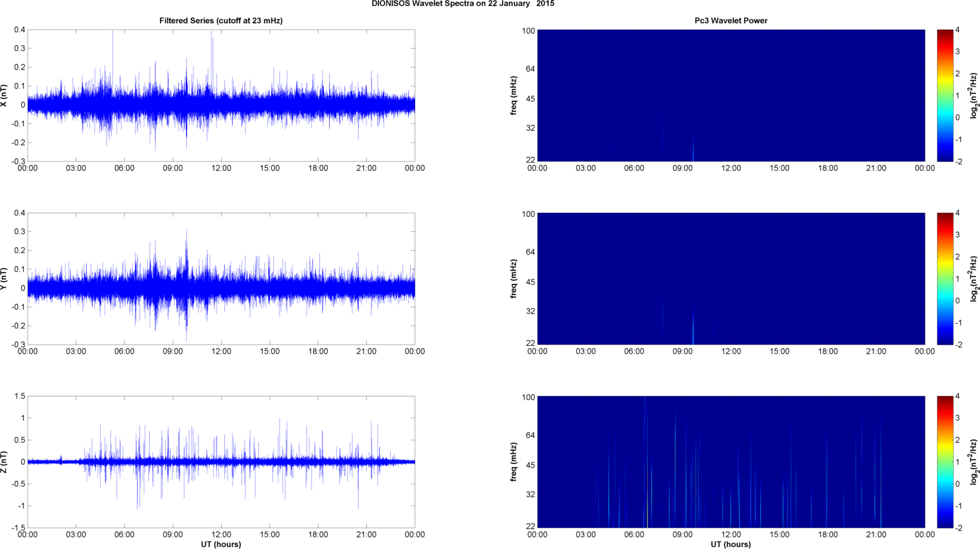Click inside the Z filtered time series plot

click(x=221, y=462)
